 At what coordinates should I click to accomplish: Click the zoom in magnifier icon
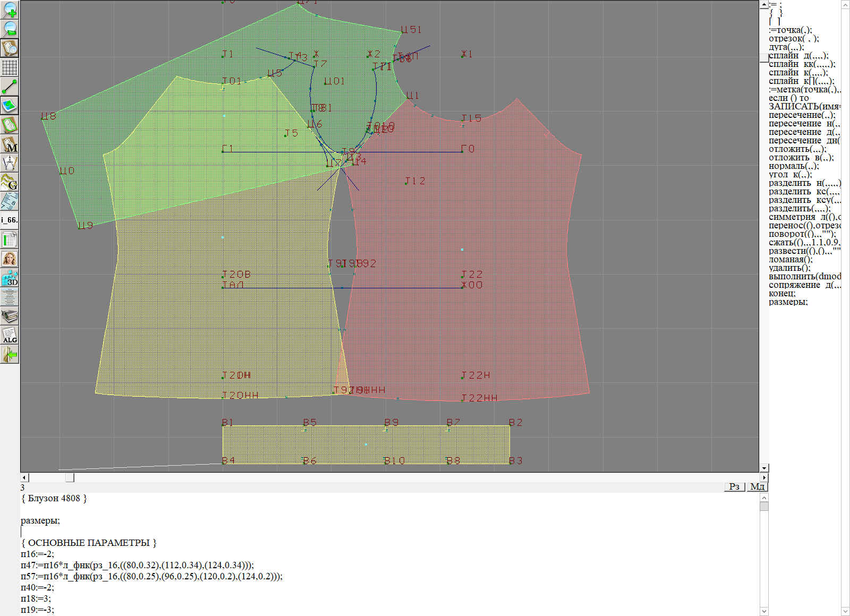coord(10,10)
